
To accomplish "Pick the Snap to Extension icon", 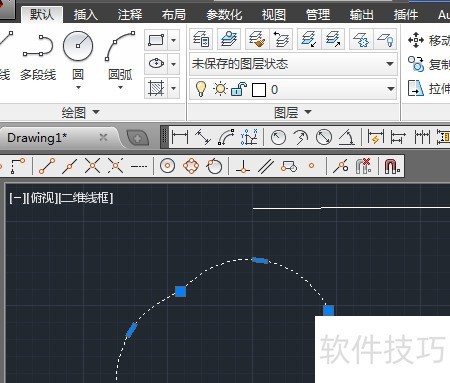I will pyautogui.click(x=139, y=166).
